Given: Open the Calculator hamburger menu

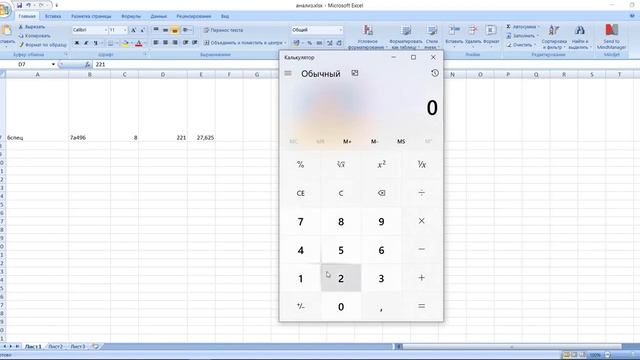Looking at the screenshot, I should (288, 73).
